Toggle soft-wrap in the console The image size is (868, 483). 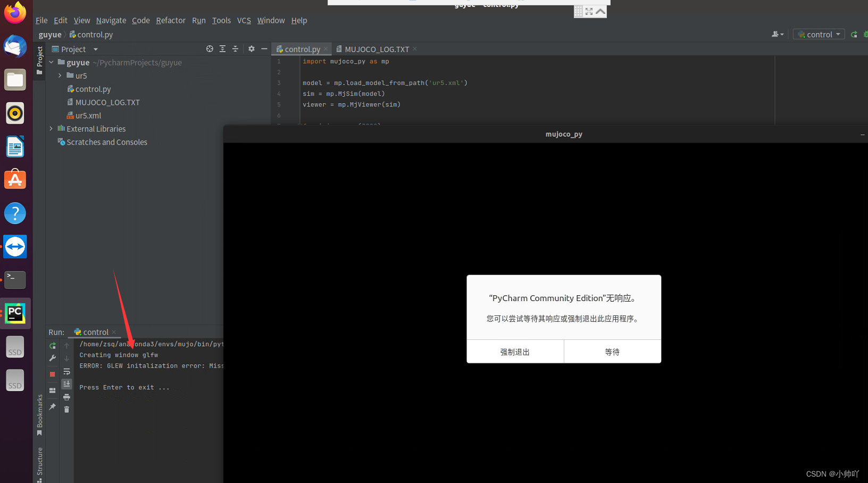[66, 371]
